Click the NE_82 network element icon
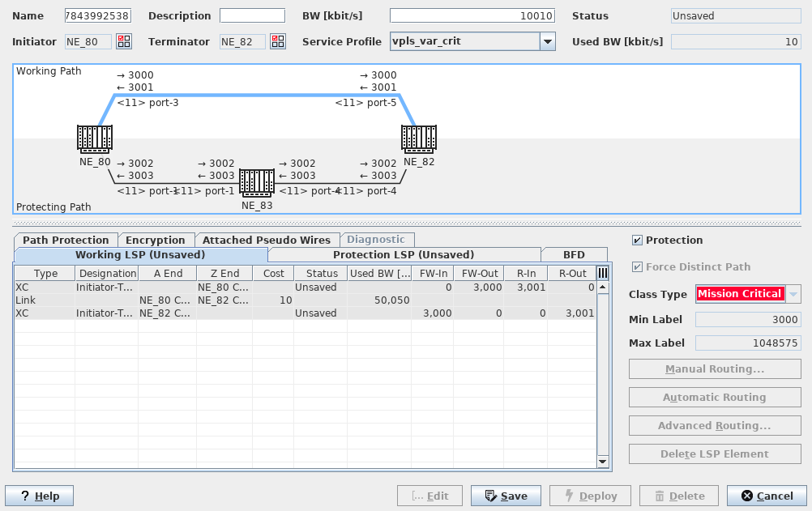This screenshot has height=511, width=812. coord(419,139)
